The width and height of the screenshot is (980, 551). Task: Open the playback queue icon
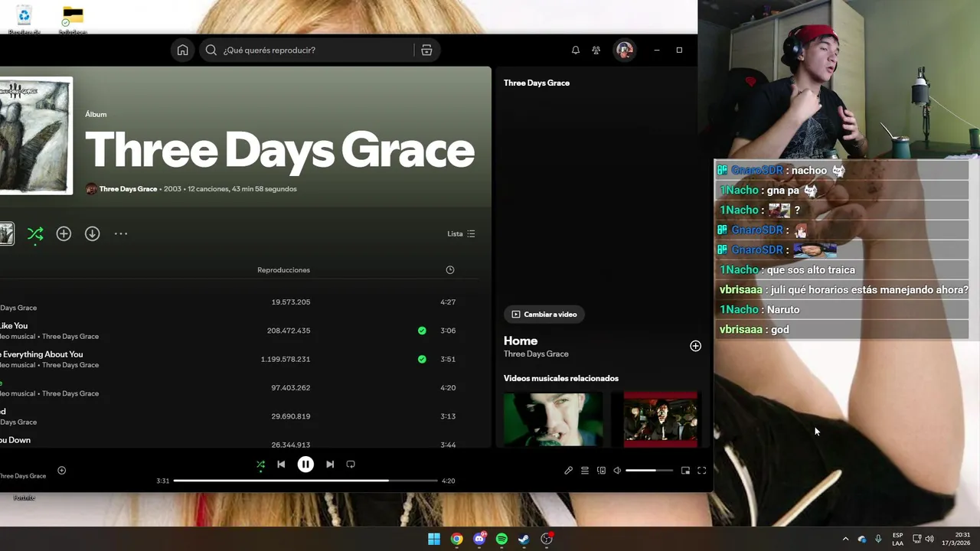[585, 471]
